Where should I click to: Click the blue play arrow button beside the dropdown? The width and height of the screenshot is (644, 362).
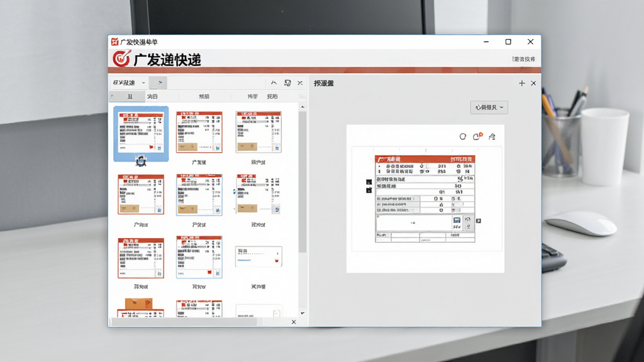158,82
